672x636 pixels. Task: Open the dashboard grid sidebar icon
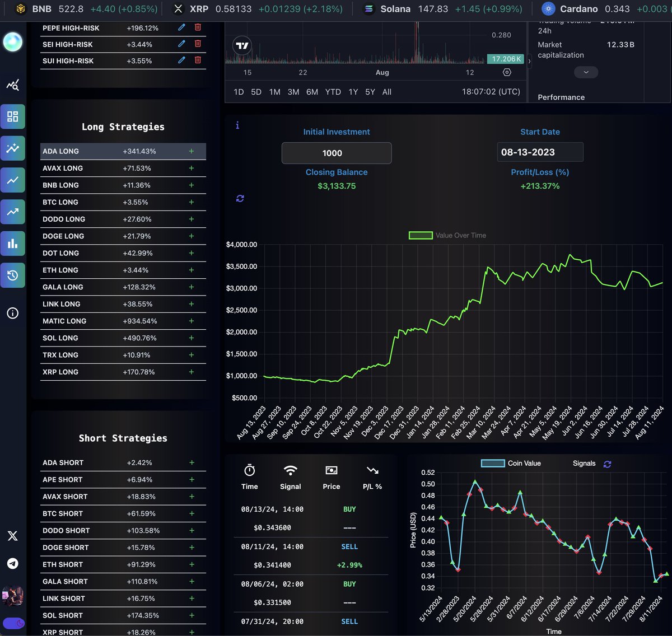click(12, 116)
